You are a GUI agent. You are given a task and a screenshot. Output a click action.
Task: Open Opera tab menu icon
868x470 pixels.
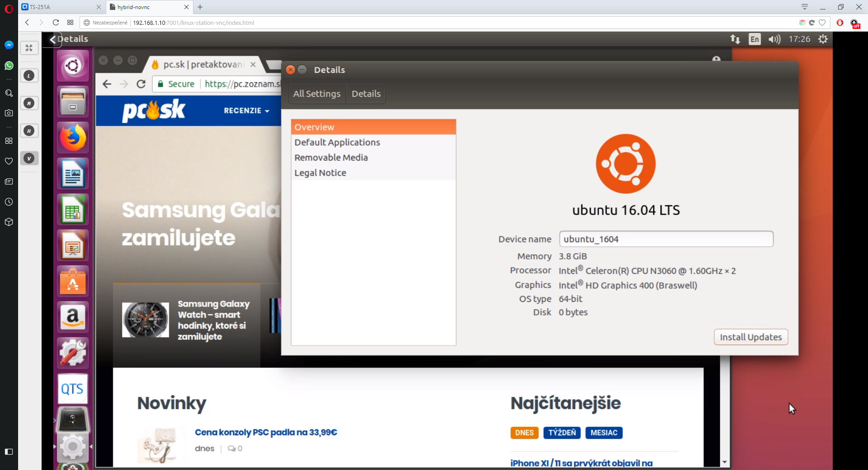[x=805, y=7]
